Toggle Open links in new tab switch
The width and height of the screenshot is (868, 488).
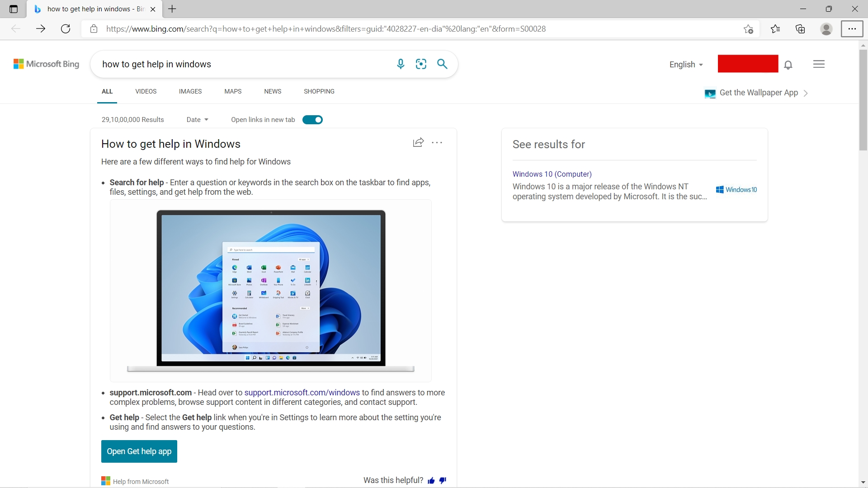pos(312,119)
